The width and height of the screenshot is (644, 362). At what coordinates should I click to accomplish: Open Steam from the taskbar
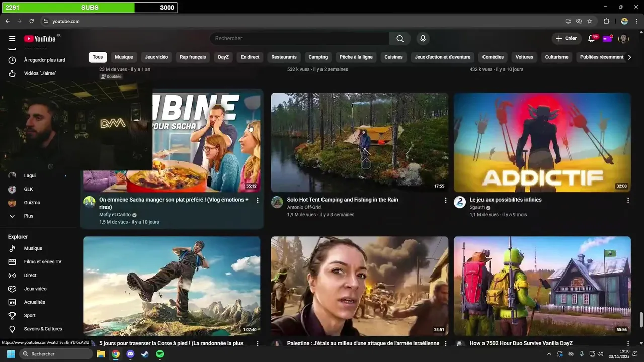tap(145, 354)
